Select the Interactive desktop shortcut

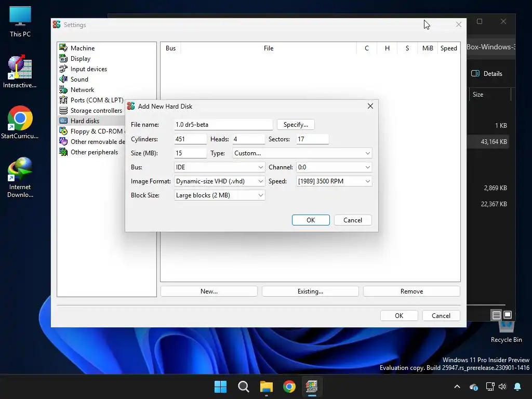tap(20, 72)
